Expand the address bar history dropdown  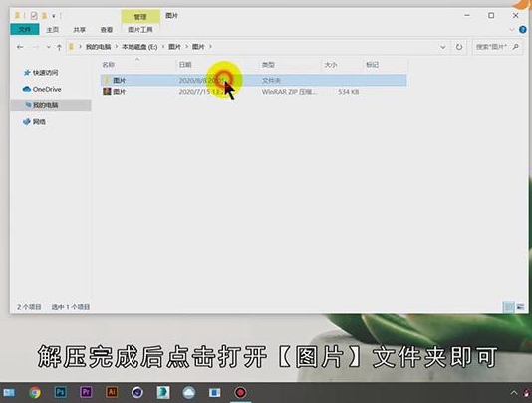click(x=442, y=47)
